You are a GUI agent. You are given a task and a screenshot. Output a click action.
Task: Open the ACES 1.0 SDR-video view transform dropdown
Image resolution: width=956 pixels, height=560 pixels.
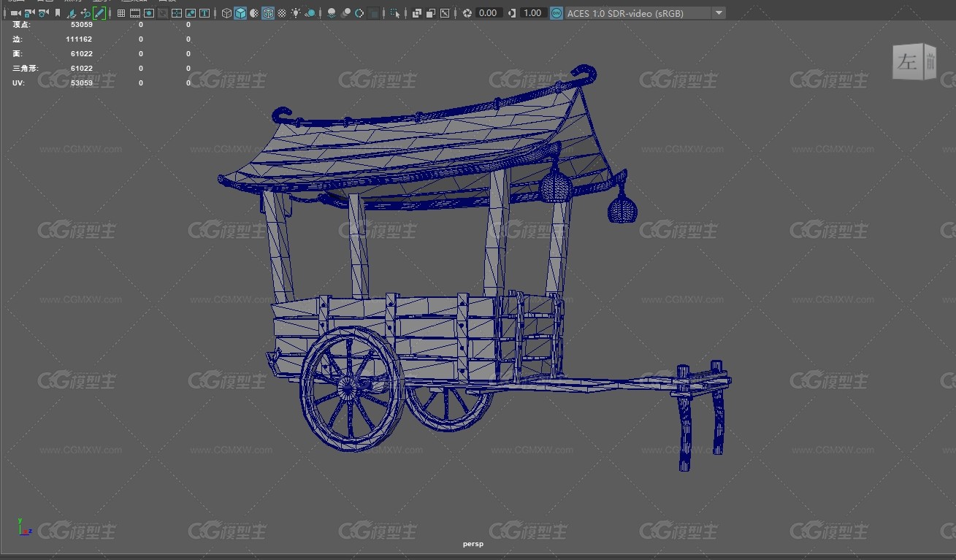(x=645, y=13)
